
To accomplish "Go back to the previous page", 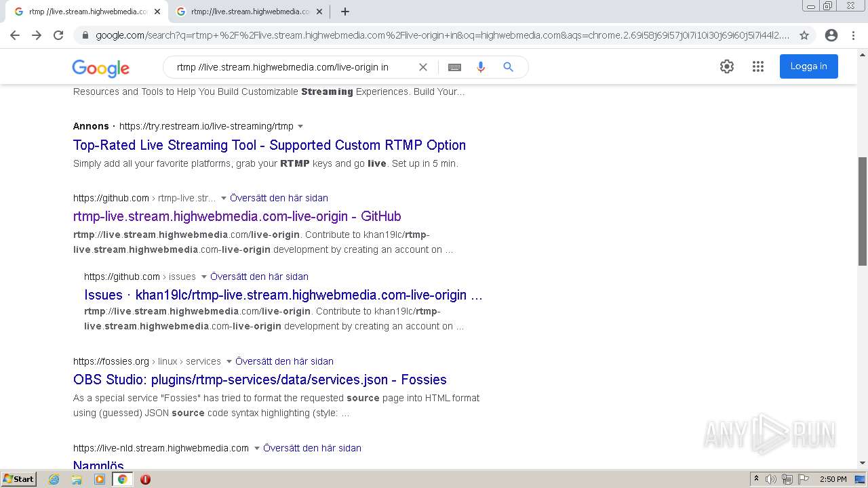I will tap(15, 35).
